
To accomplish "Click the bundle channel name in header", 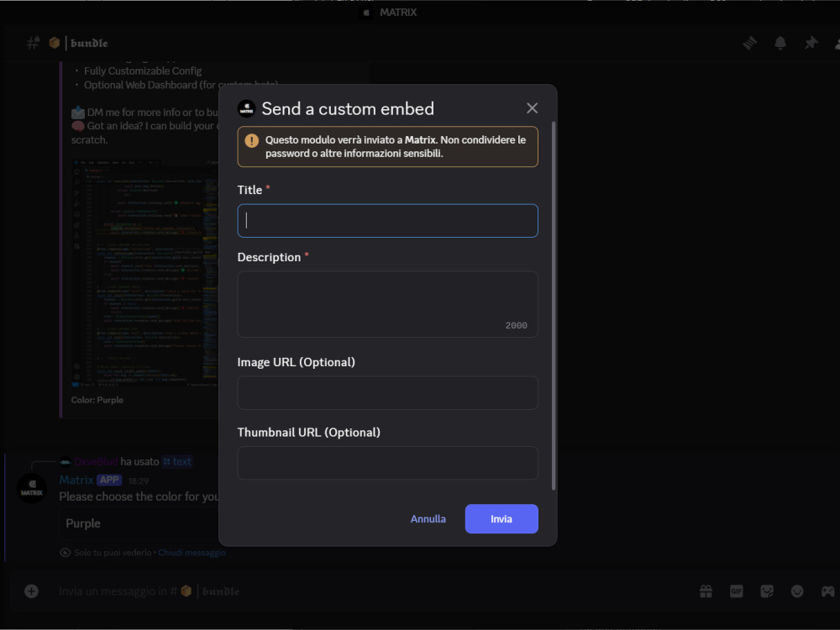I will click(x=89, y=43).
